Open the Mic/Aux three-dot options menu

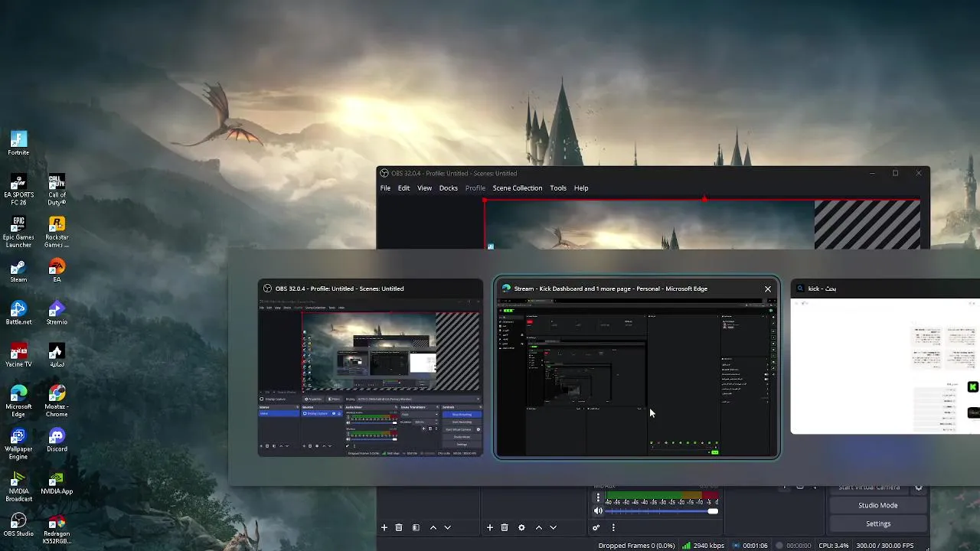599,497
